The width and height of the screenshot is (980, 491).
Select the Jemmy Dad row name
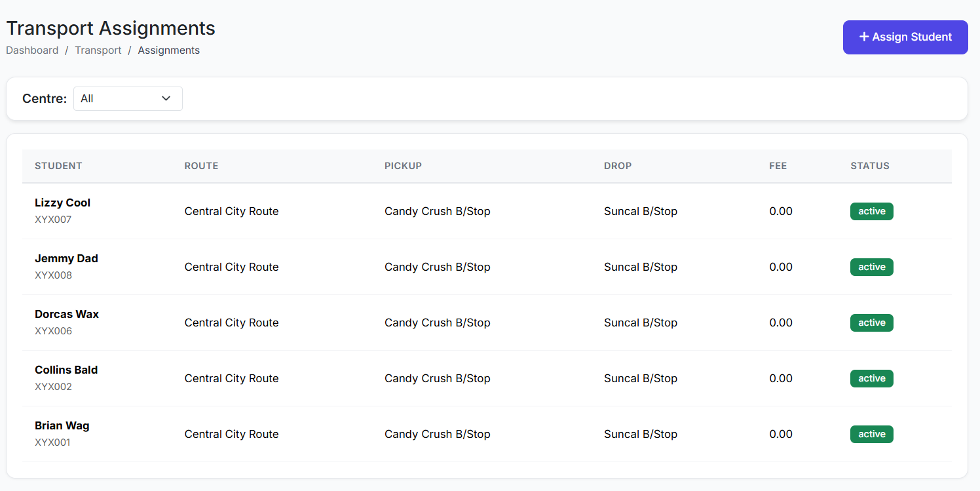66,259
